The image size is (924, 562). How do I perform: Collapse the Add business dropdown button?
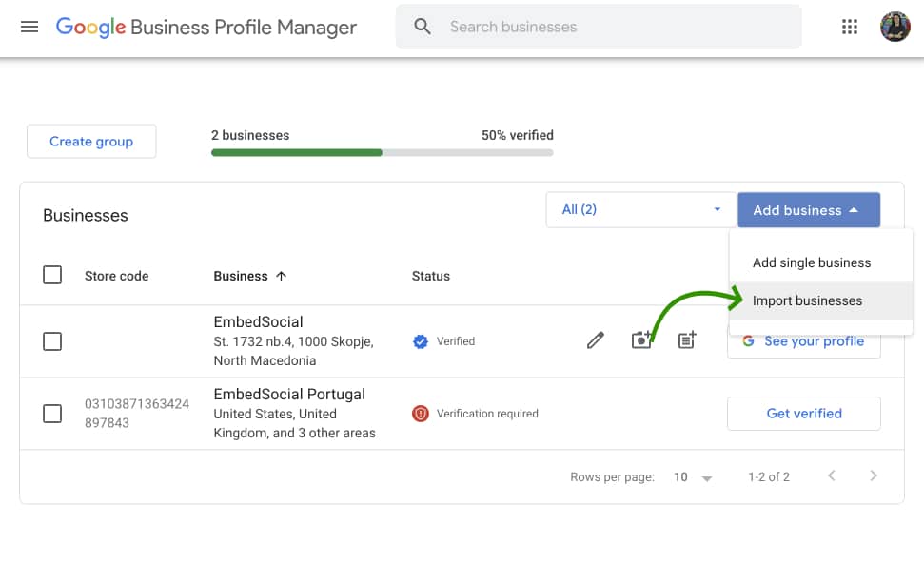809,210
